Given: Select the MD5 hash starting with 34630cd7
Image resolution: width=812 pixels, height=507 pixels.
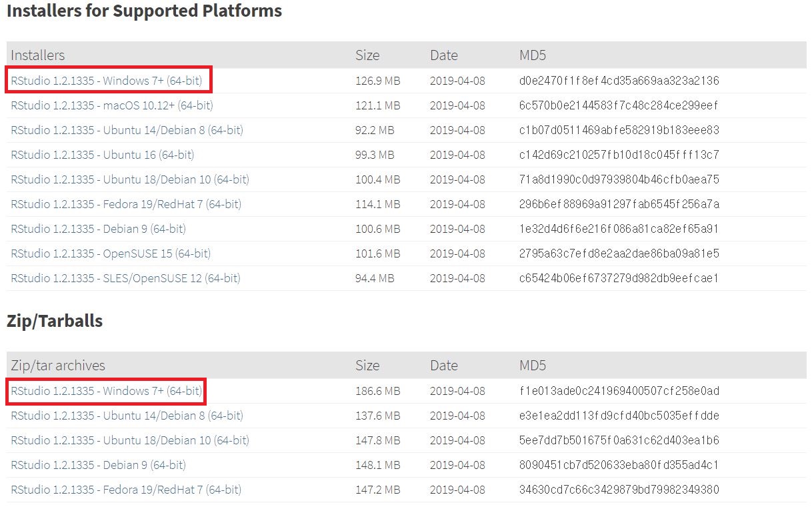Looking at the screenshot, I should (x=619, y=490).
